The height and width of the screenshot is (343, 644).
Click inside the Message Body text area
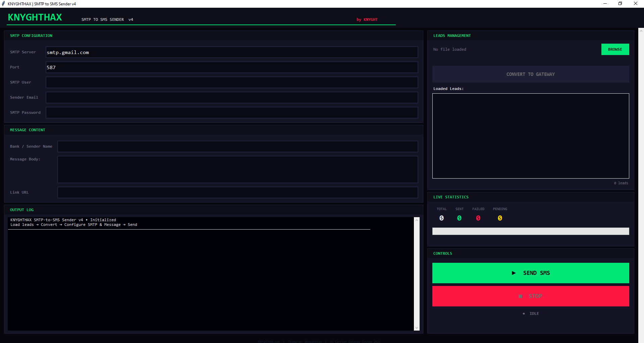click(x=238, y=169)
